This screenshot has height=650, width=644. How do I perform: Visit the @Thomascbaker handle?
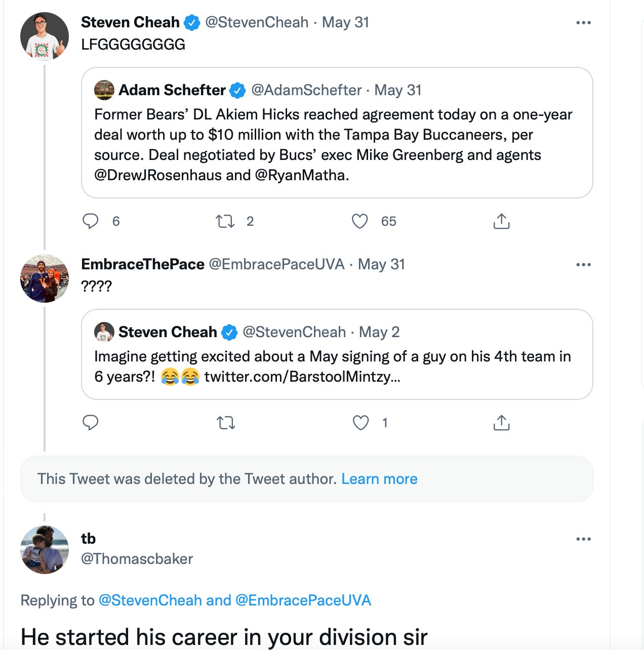tap(137, 559)
